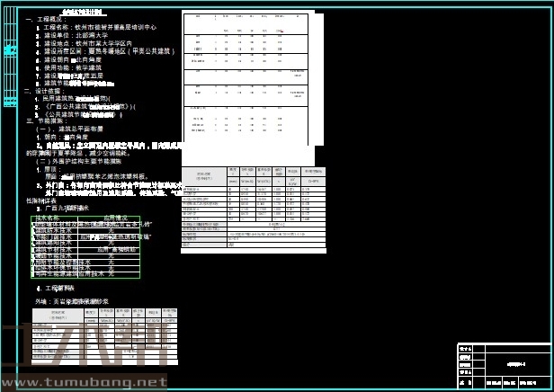Select the 二、设计依据 heading
This screenshot has height=392, width=554.
[x=44, y=91]
